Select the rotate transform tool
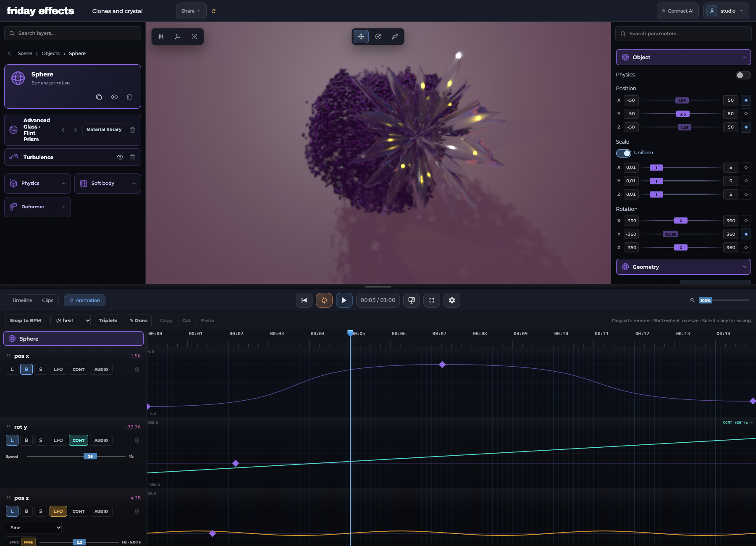This screenshot has width=756, height=546. tap(378, 37)
